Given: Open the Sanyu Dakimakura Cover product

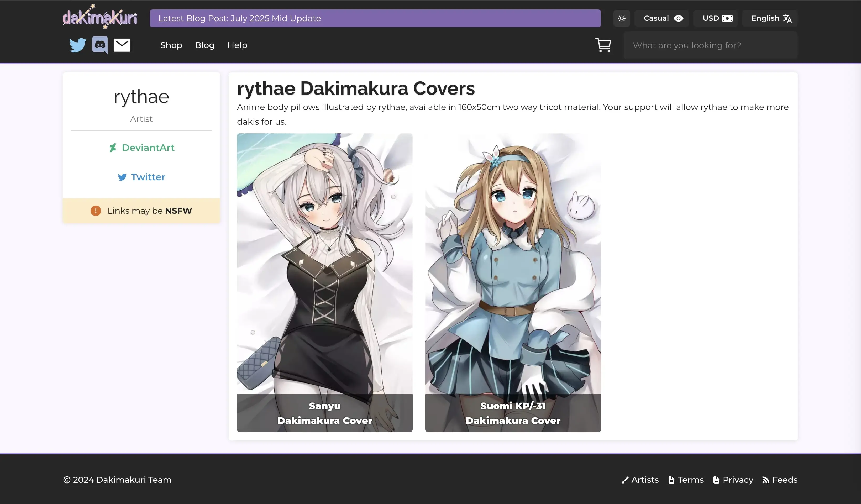Looking at the screenshot, I should (x=324, y=283).
